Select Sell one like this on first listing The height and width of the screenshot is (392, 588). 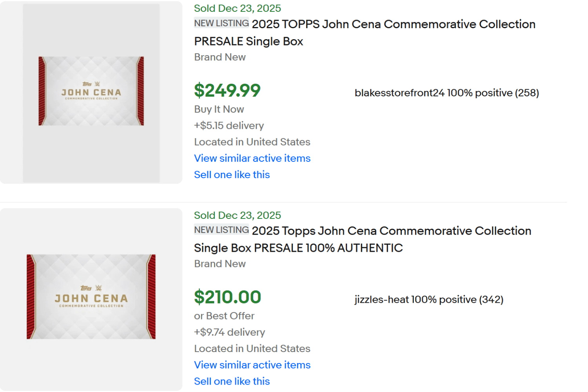(x=232, y=175)
